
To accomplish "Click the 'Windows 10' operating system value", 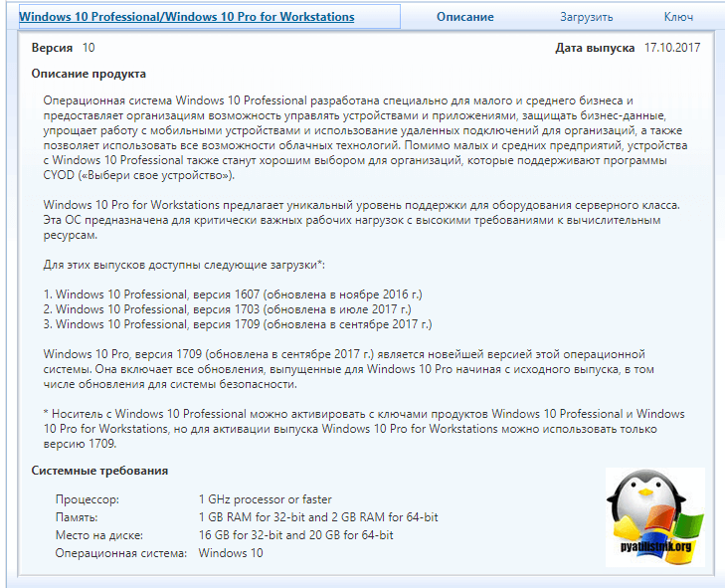I will pos(231,553).
